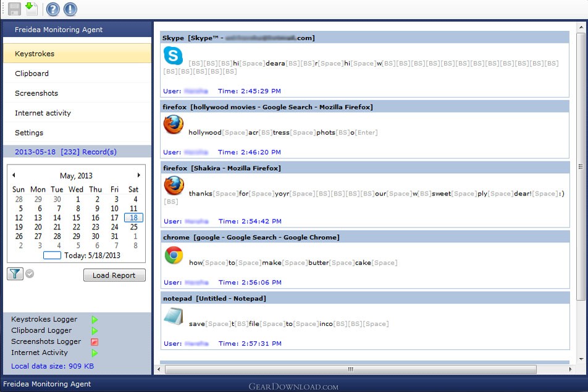Screen dimensions: 588x392
Task: Open the Settings section
Action: click(77, 133)
